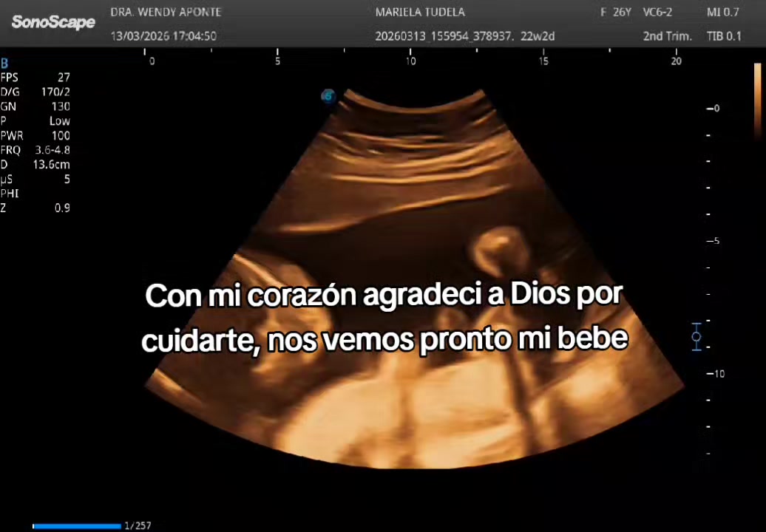The image size is (766, 532).
Task: Click the SonoScape logo
Action: click(53, 22)
